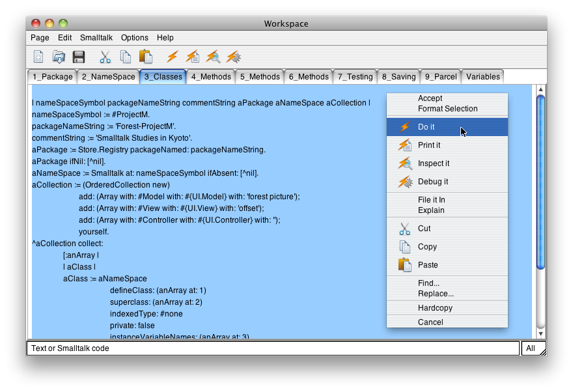The image size is (573, 392).
Task: Click the 'Text or Smalltalk code' status field
Action: (x=273, y=348)
